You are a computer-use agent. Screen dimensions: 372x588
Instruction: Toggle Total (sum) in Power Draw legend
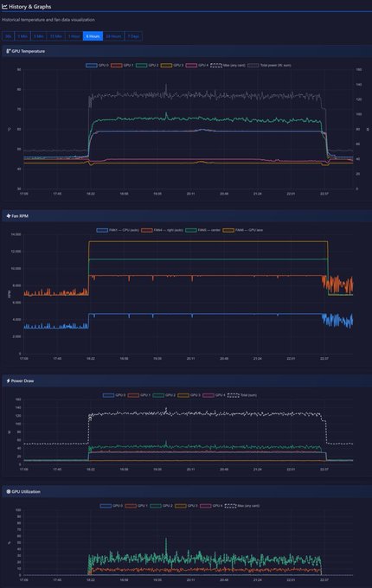[242, 395]
